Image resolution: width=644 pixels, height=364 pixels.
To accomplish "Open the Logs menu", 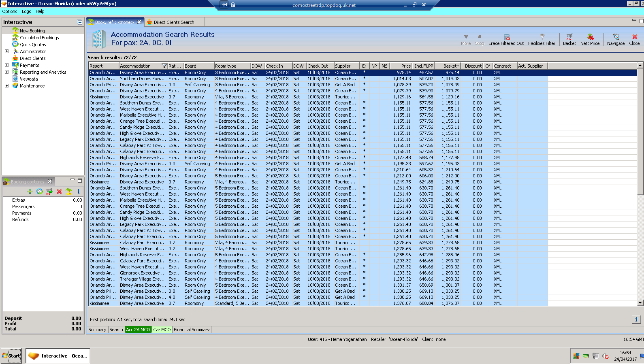I will coord(26,11).
